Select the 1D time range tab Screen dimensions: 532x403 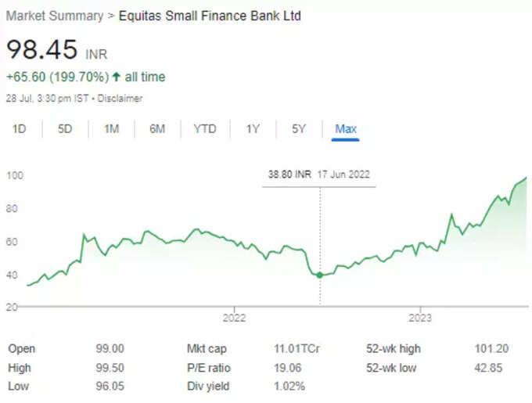click(20, 129)
